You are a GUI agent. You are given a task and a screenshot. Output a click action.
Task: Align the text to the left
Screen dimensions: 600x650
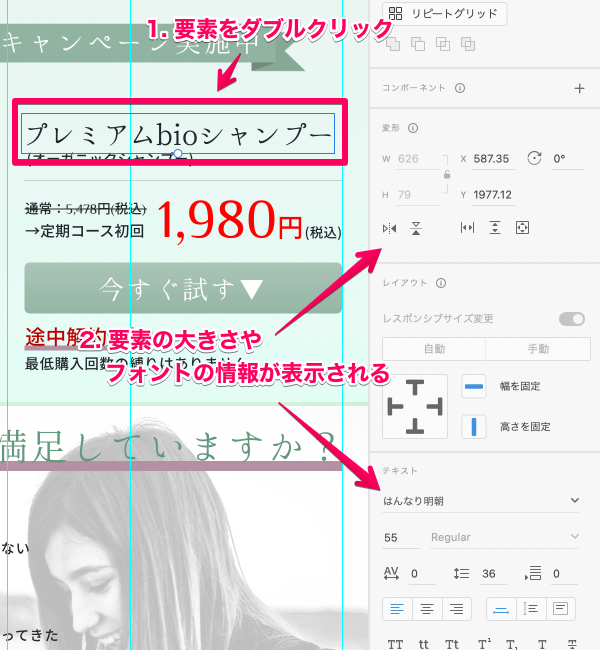click(x=396, y=608)
